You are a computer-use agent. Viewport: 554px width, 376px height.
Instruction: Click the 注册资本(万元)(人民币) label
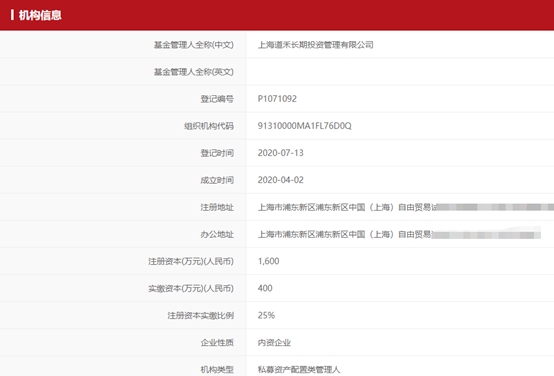click(191, 261)
